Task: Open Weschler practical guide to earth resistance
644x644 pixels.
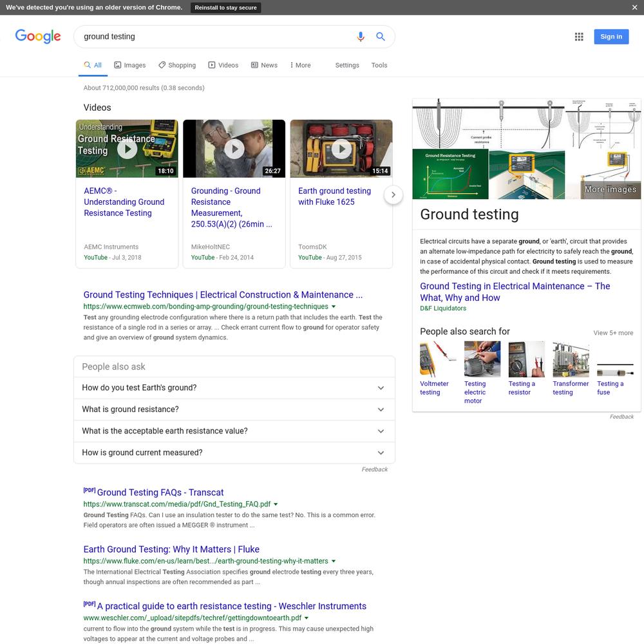Action: (x=231, y=606)
